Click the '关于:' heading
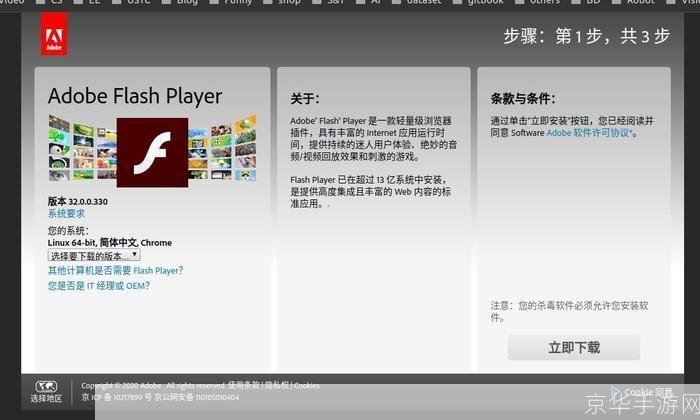700x420 pixels. pyautogui.click(x=305, y=98)
